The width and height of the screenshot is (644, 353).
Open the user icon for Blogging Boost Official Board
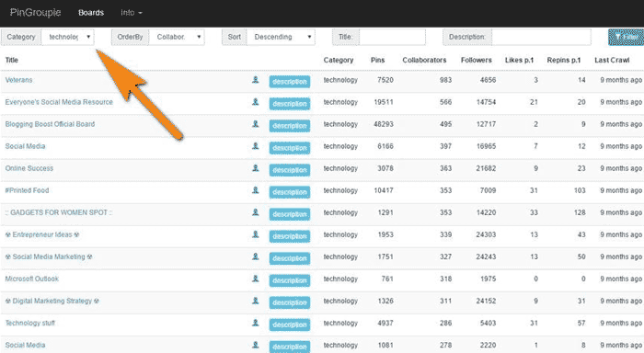pos(255,124)
